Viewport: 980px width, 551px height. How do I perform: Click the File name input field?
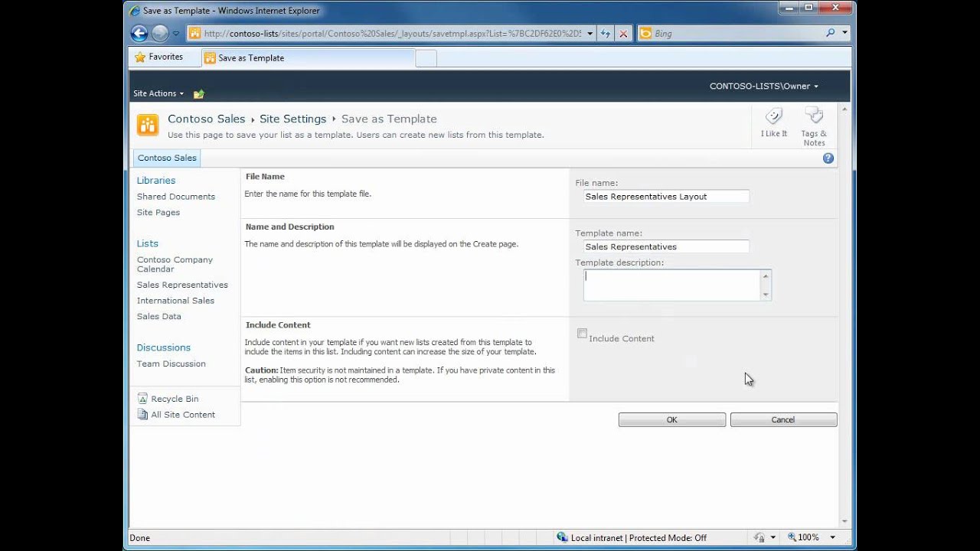click(666, 197)
